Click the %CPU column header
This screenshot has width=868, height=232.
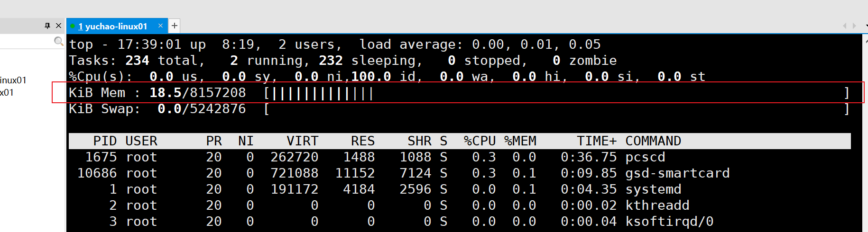(x=480, y=141)
